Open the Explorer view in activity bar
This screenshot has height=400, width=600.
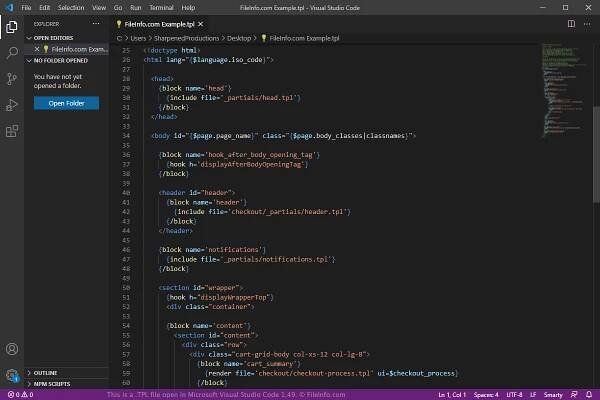click(11, 27)
